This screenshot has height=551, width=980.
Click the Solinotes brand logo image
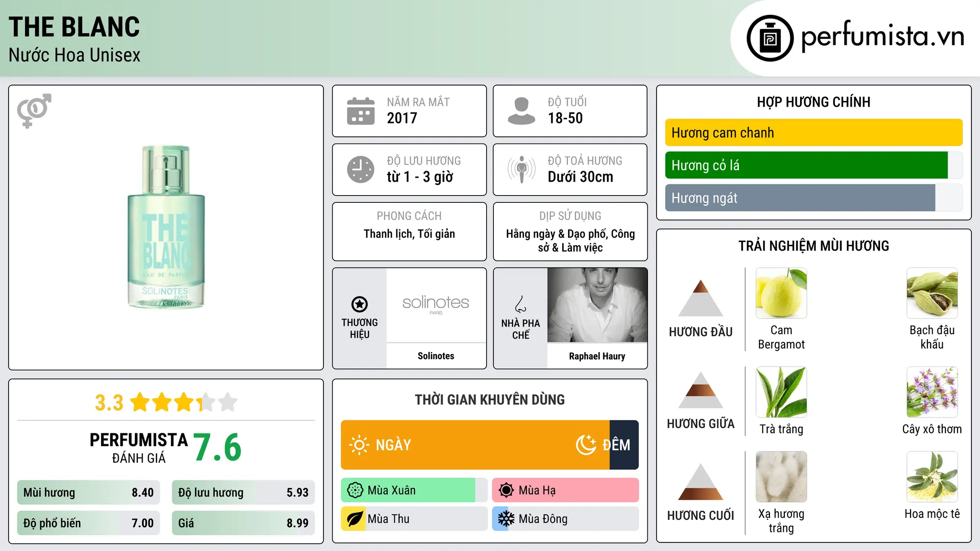tap(436, 305)
